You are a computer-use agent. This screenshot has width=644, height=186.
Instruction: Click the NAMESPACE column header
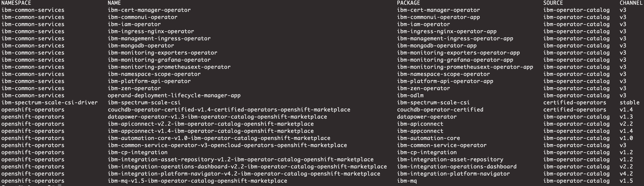16,3
